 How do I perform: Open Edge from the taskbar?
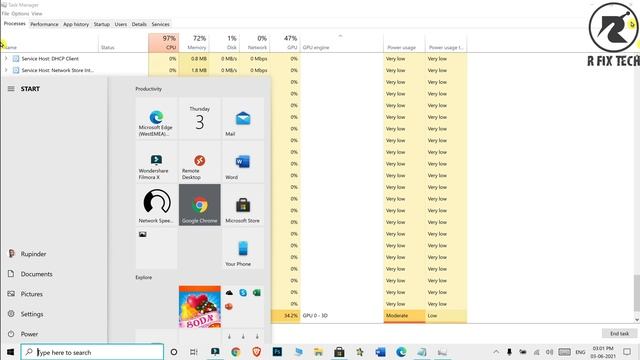pyautogui.click(x=401, y=352)
